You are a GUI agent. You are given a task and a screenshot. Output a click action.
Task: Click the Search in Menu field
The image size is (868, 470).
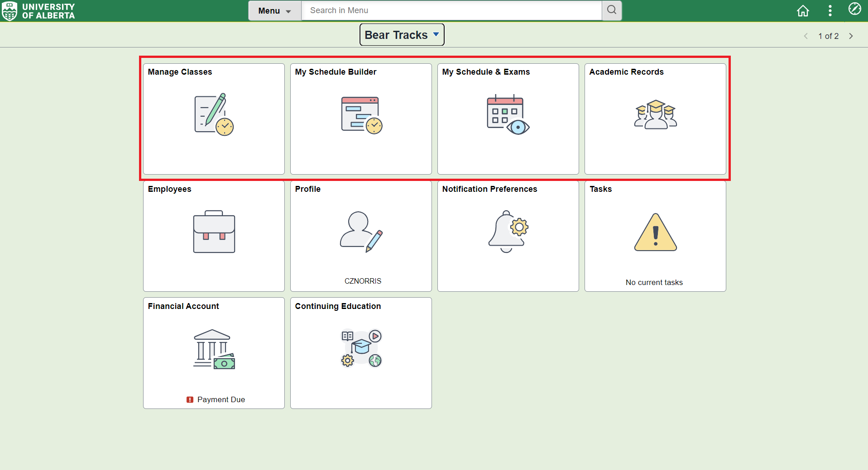(x=451, y=10)
